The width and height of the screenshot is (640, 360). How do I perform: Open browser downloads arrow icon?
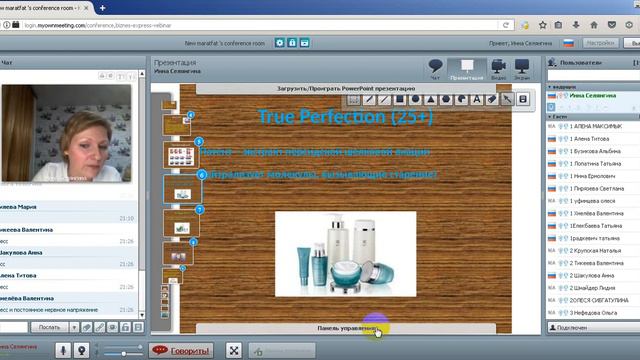(x=576, y=25)
